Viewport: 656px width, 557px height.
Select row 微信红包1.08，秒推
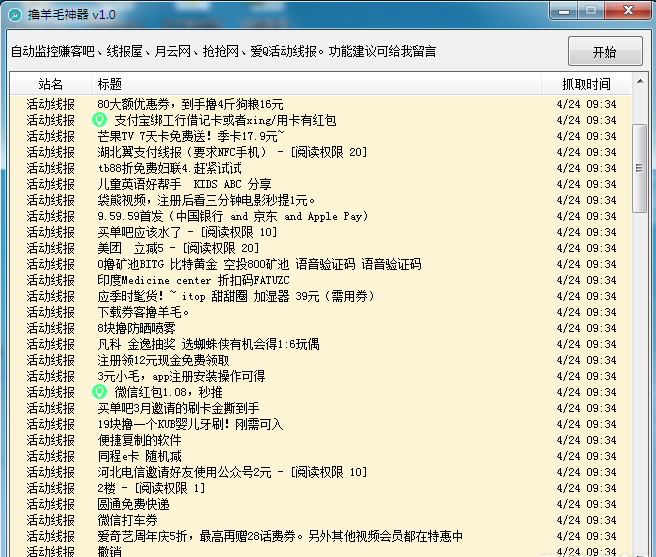tap(320, 392)
